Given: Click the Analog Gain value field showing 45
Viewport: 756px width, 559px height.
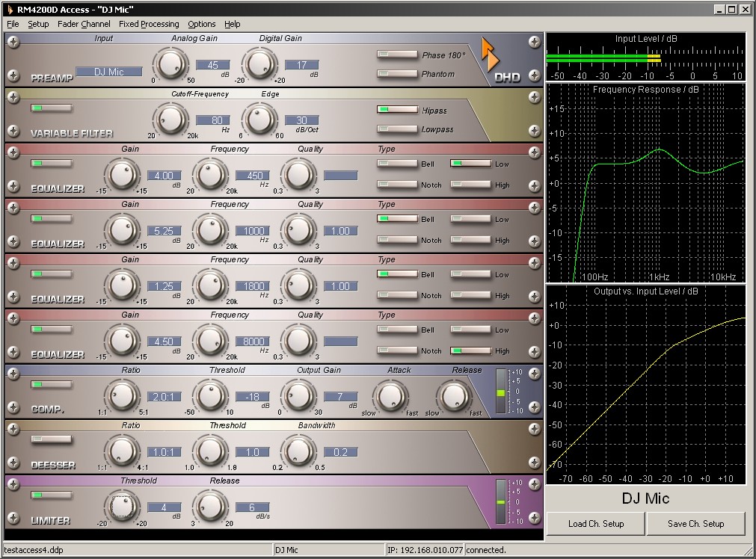Looking at the screenshot, I should point(212,65).
